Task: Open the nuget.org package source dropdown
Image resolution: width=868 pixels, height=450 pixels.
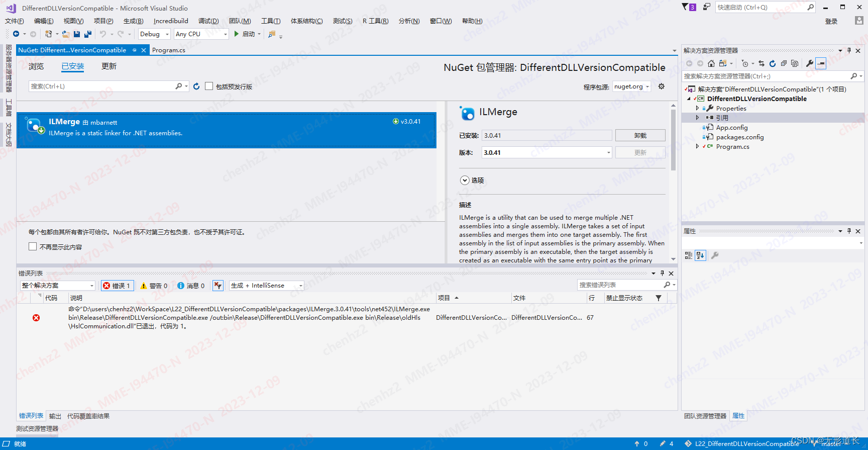Action: (x=631, y=86)
